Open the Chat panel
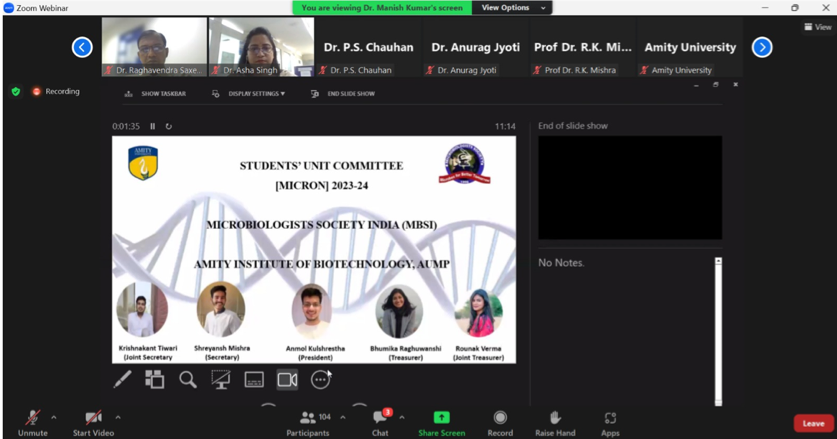 (381, 423)
